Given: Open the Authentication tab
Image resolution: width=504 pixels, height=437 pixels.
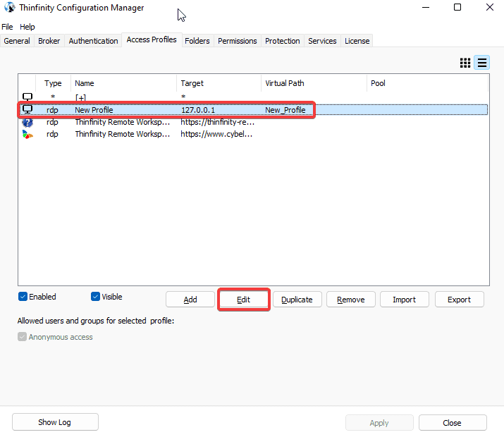Looking at the screenshot, I should (93, 41).
